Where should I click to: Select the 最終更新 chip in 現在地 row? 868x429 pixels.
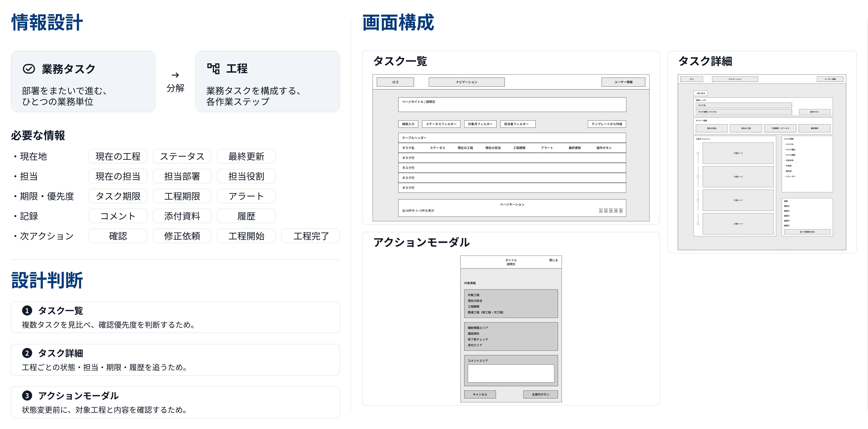(x=246, y=156)
